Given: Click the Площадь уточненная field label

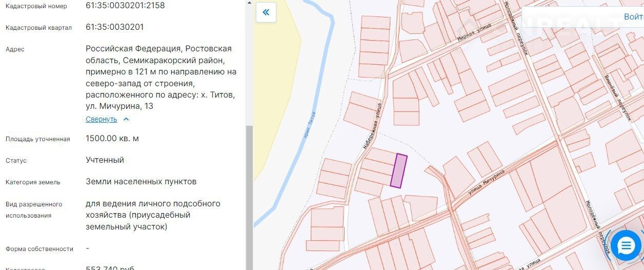Looking at the screenshot, I should click(x=37, y=139).
